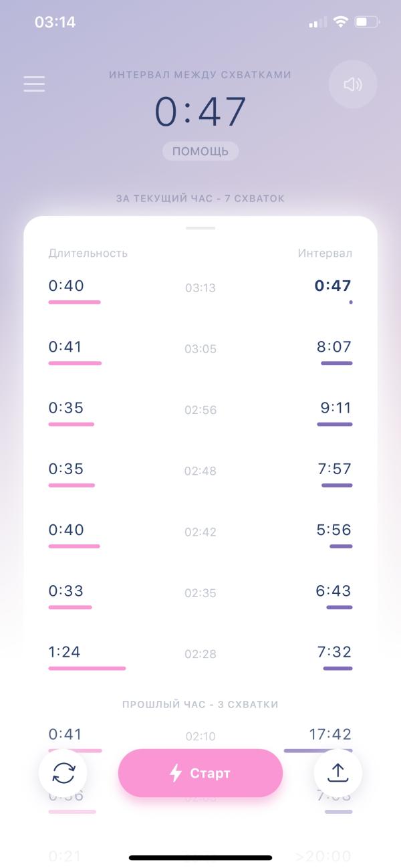This screenshot has width=401, height=868.
Task: Tap the Длительность column header
Action: 88,253
